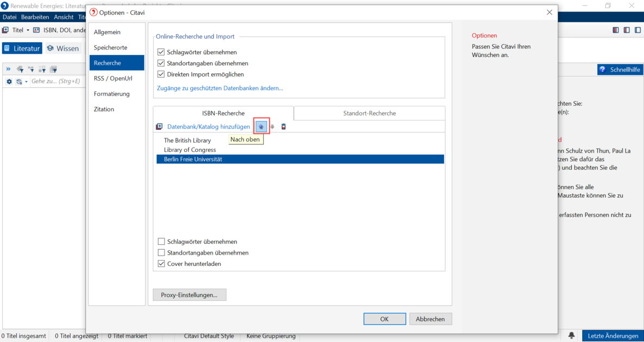Click the tag filter icon
The image size is (644, 342).
coord(20,69)
